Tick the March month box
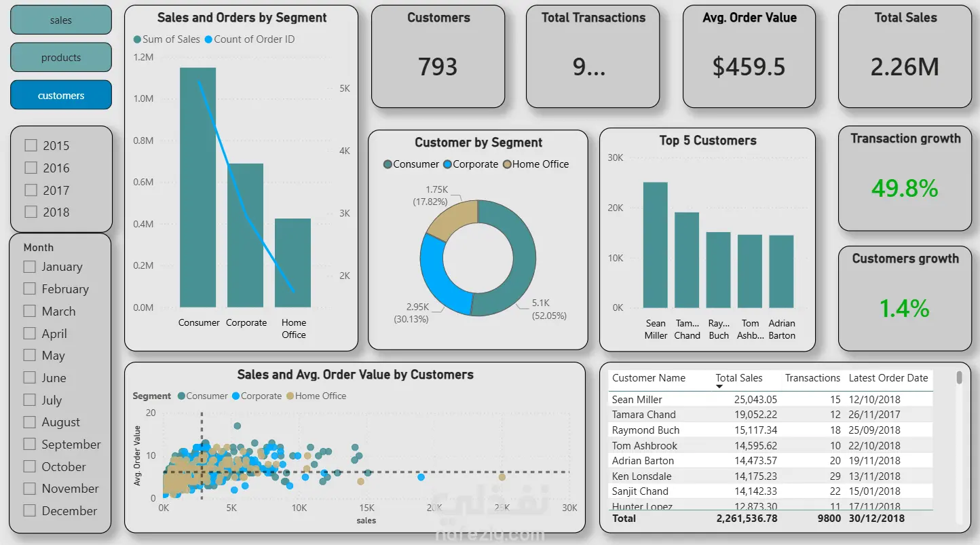 (x=29, y=311)
